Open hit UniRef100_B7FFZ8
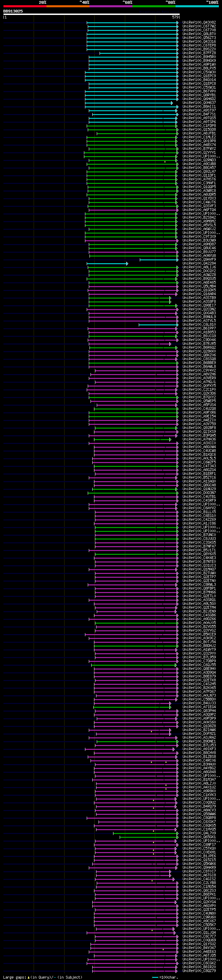Screen dimensions: 222x980 click(x=199, y=53)
